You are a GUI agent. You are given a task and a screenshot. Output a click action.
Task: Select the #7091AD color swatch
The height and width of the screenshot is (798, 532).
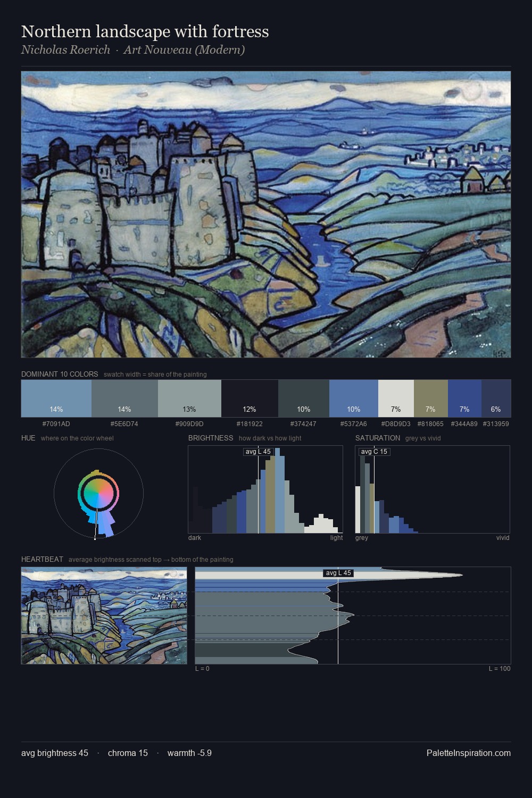coord(56,398)
